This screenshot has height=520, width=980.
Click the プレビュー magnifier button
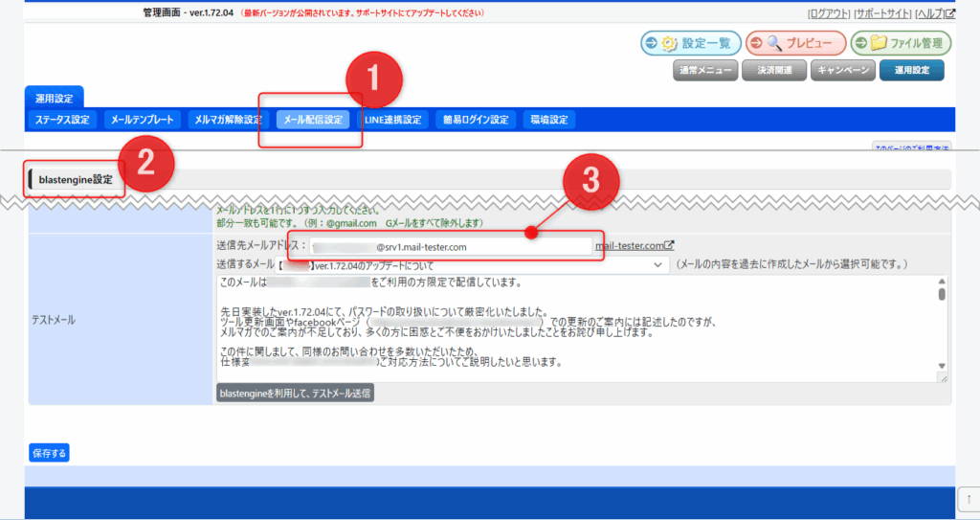(795, 43)
